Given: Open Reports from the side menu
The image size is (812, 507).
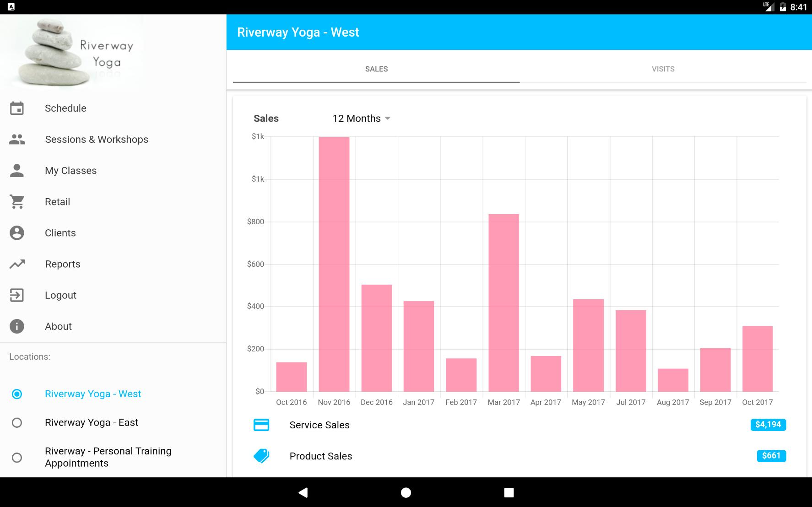Looking at the screenshot, I should click(113, 264).
